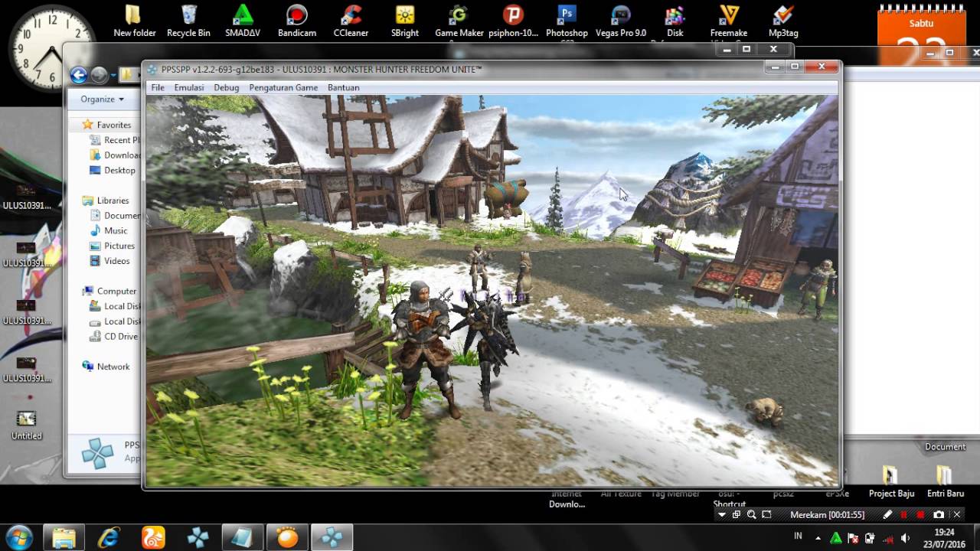Viewport: 980px width, 551px height.
Task: Open the SMADAV tray icon
Action: coord(837,537)
